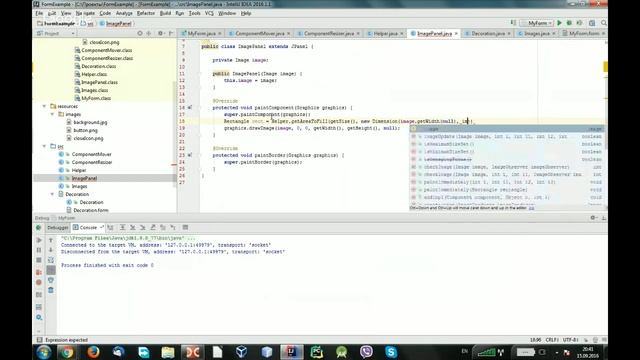Image resolution: width=640 pixels, height=360 pixels.
Task: Click up arrow in console left gutter
Action: [x=51, y=240]
